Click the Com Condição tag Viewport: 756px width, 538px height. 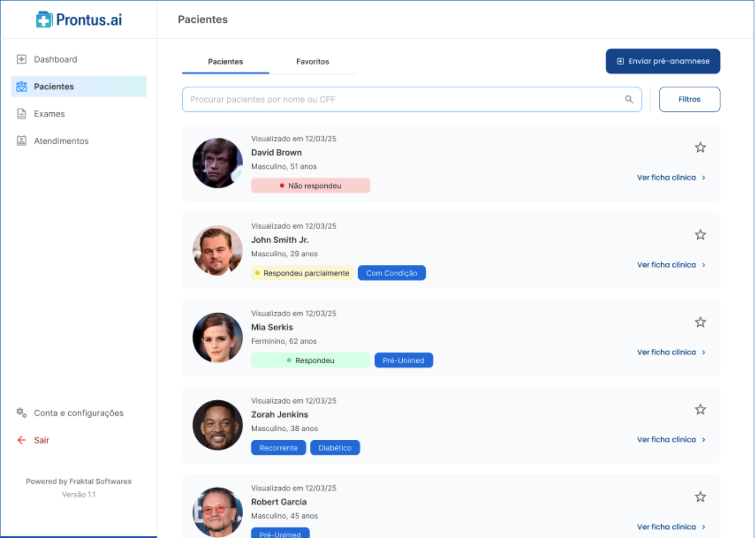(392, 273)
